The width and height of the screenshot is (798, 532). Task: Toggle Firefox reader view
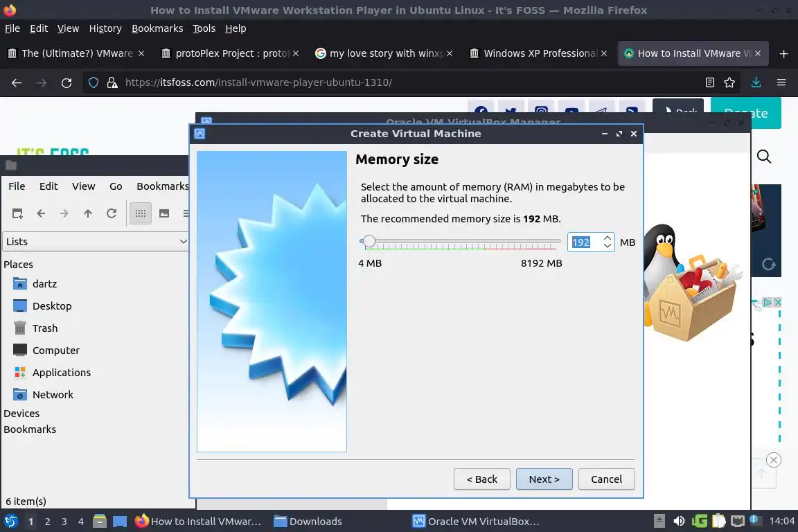[710, 82]
